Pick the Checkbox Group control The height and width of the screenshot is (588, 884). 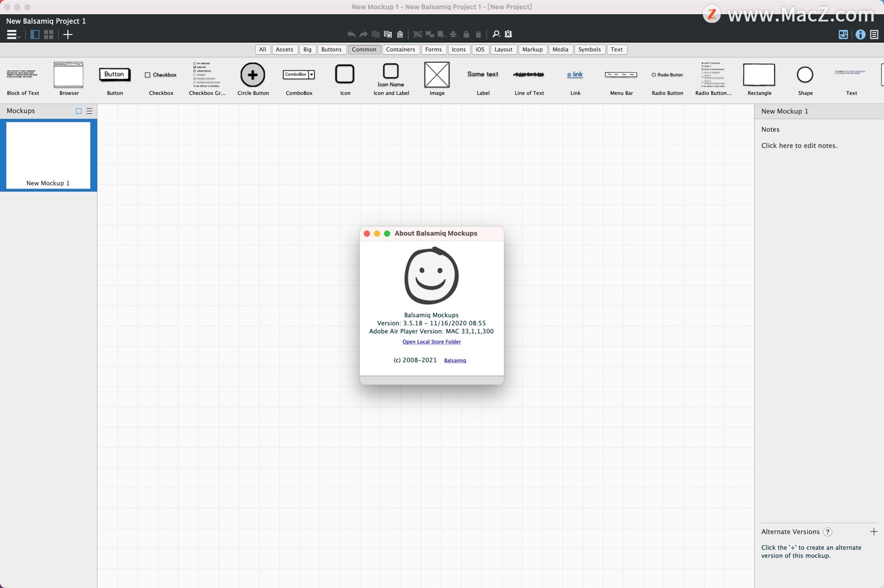207,79
